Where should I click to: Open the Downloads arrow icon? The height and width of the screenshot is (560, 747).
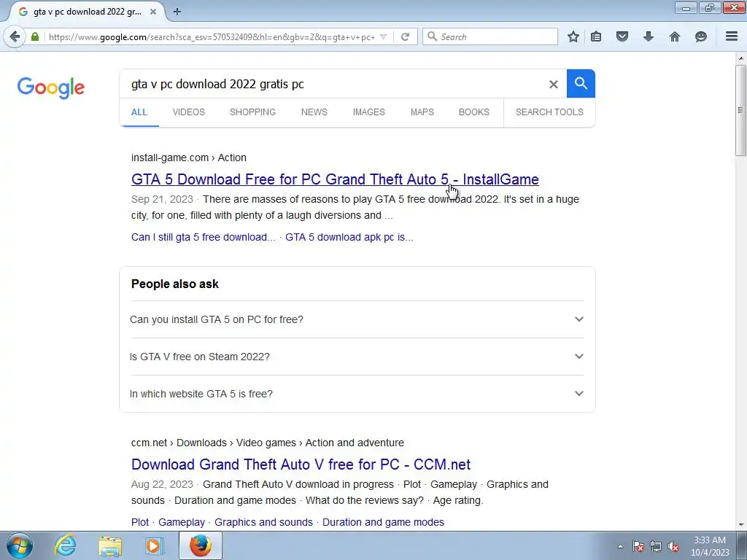point(648,36)
